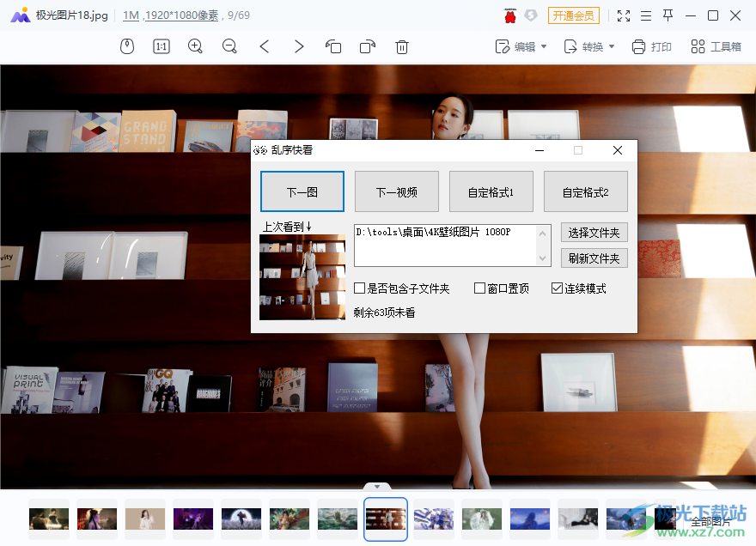Pin the window on top

tap(668, 15)
